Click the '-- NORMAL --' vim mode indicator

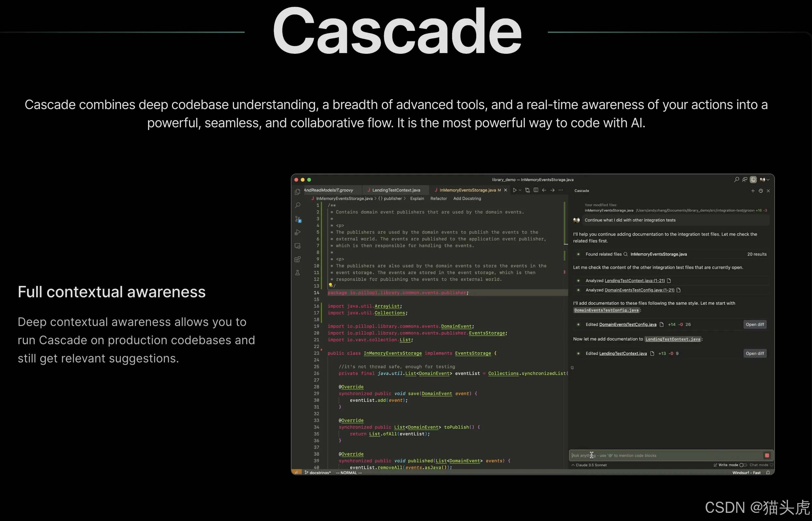pos(349,472)
